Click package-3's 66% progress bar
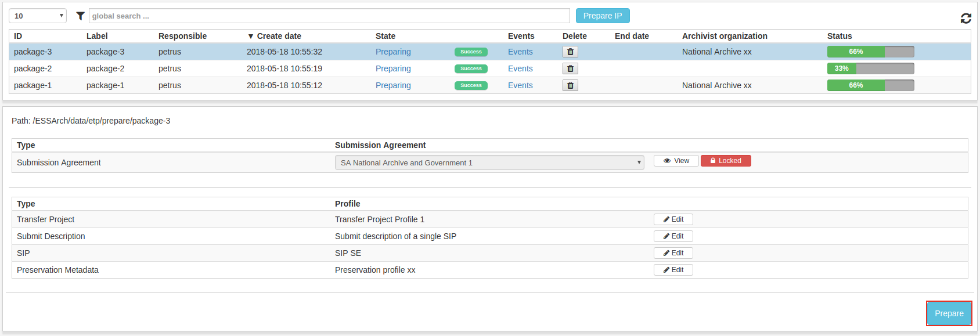The width and height of the screenshot is (980, 336). pyautogui.click(x=870, y=52)
